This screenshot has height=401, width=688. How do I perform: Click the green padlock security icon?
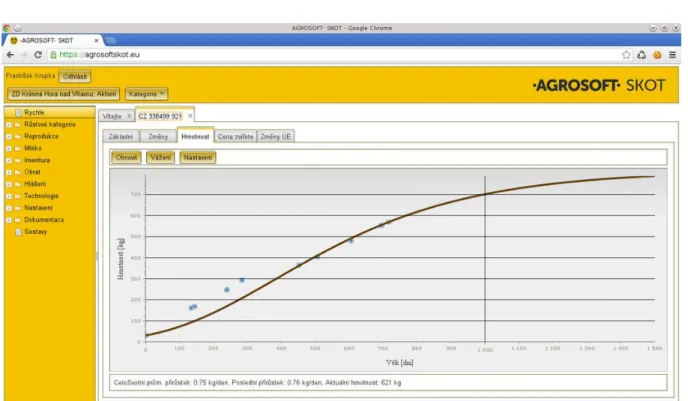pos(53,55)
